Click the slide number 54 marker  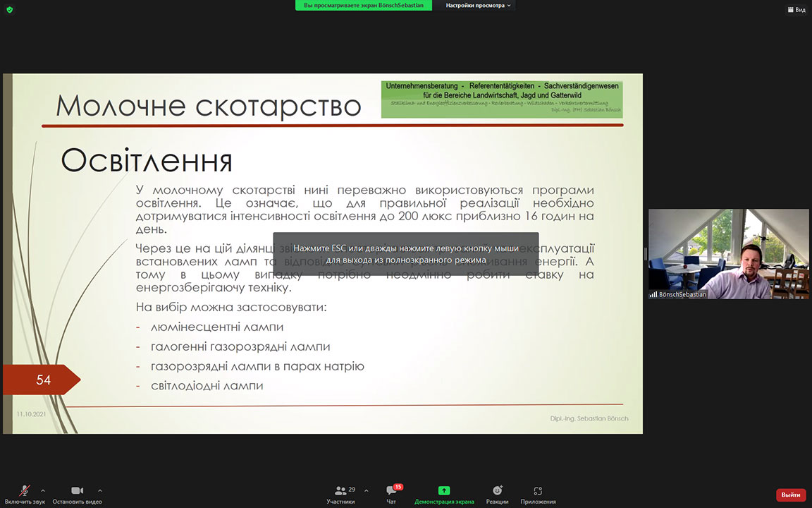42,380
